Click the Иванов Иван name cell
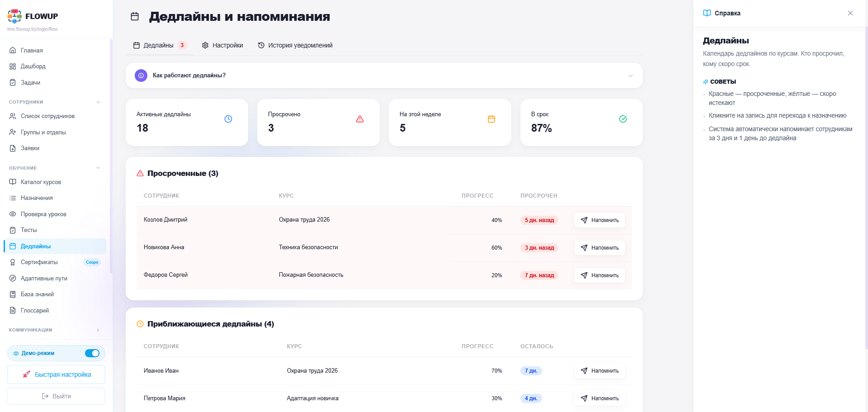Image resolution: width=868 pixels, height=412 pixels. pyautogui.click(x=161, y=371)
